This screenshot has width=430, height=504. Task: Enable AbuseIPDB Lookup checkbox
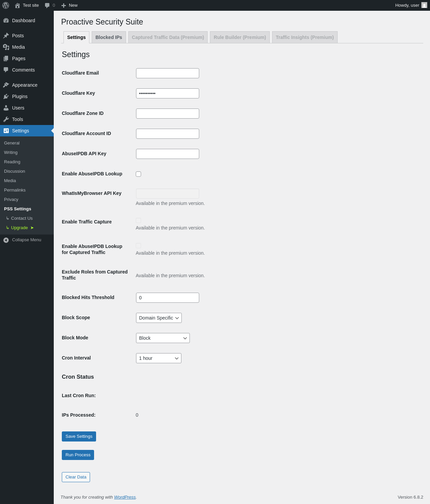click(138, 174)
